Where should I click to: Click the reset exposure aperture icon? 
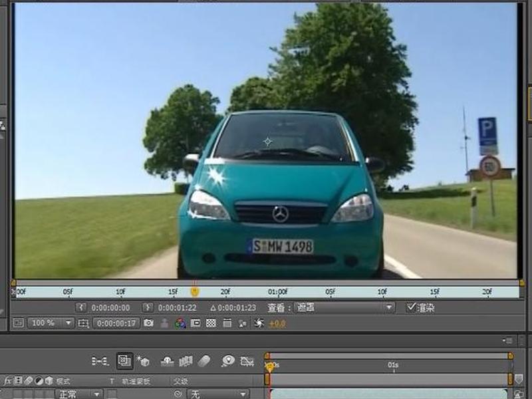[x=259, y=323]
